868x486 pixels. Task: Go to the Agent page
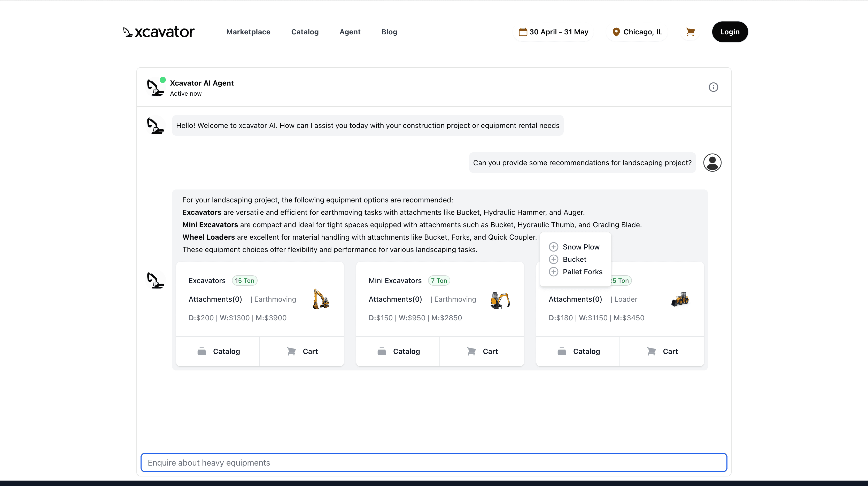pos(350,32)
